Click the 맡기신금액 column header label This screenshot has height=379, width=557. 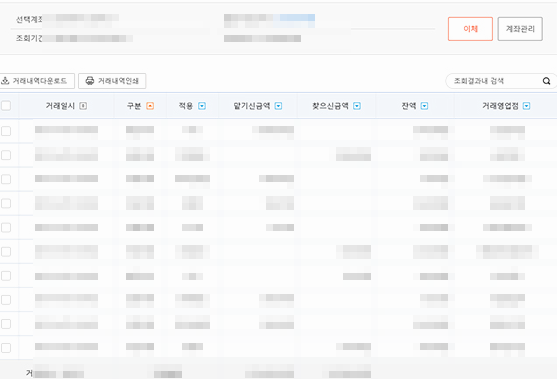(x=252, y=106)
